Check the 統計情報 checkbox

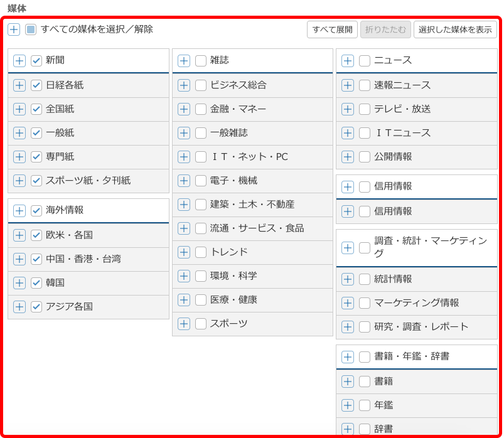365,279
